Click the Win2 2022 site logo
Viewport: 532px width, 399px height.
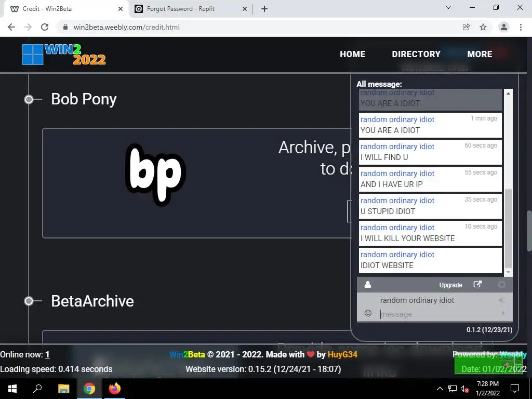point(64,54)
